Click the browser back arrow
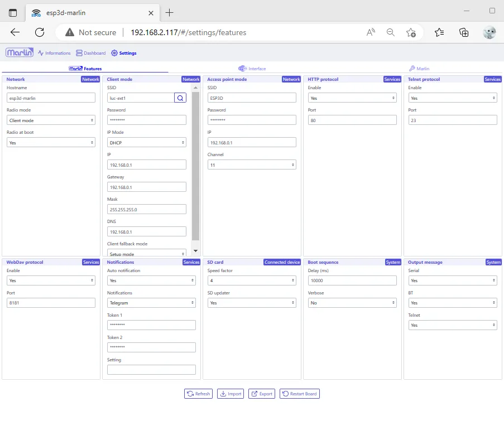The image size is (504, 421). pos(15,32)
